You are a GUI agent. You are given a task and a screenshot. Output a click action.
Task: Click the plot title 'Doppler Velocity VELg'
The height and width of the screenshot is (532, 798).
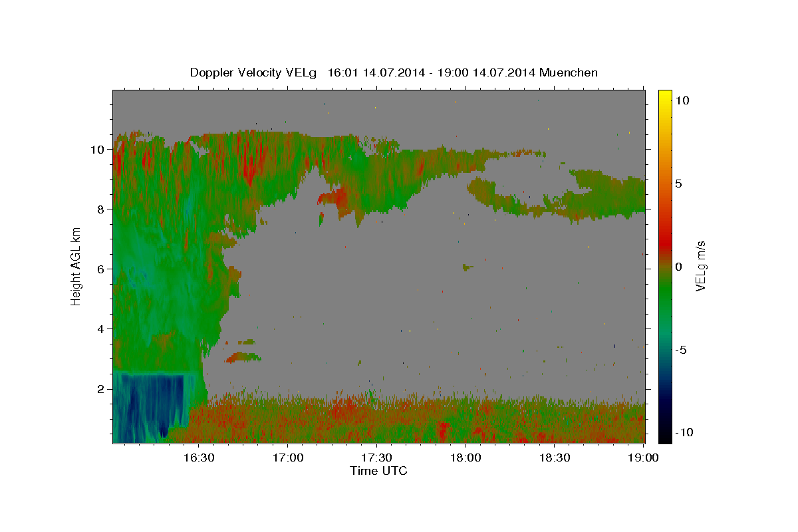254,72
